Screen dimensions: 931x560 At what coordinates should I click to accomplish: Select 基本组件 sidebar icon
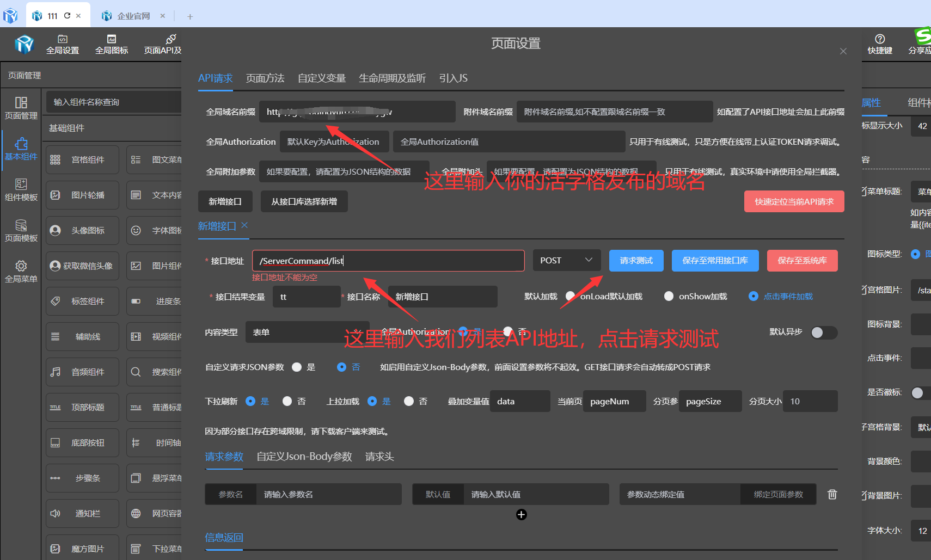click(x=21, y=149)
